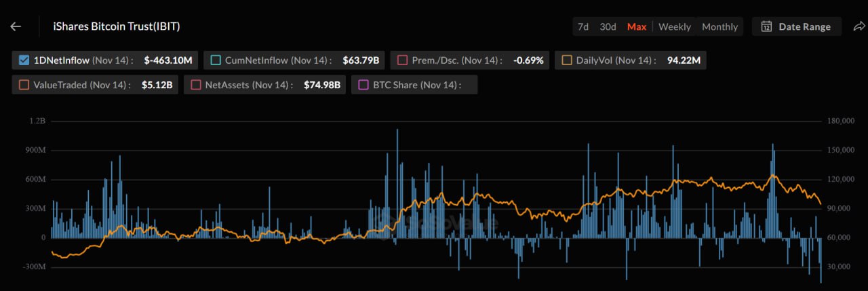
Task: Click the back arrow icon
Action: (x=16, y=26)
